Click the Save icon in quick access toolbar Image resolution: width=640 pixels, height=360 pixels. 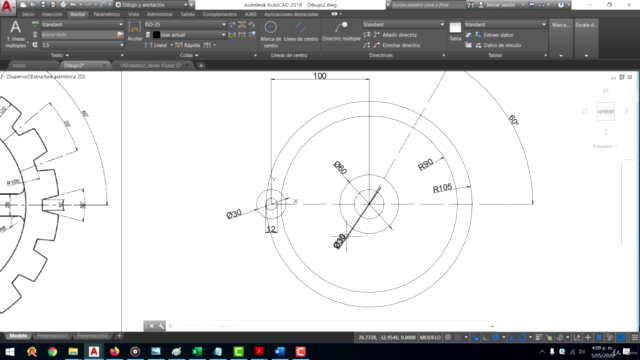click(43, 4)
